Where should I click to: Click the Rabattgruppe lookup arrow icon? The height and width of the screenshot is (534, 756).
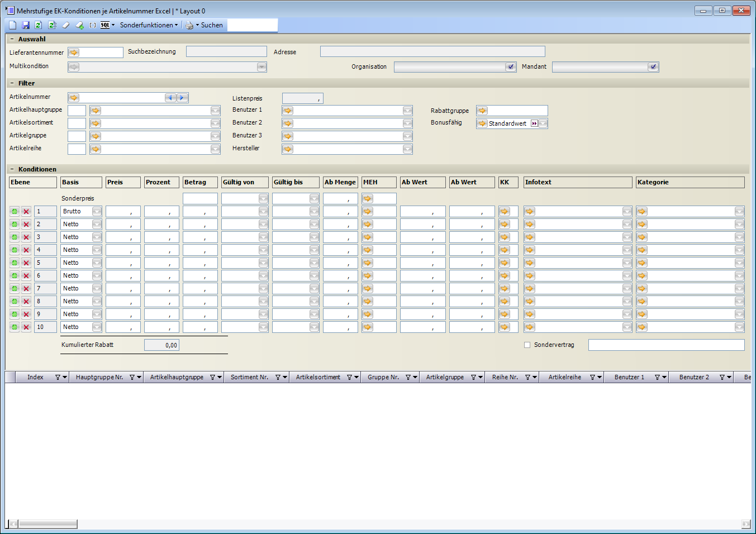(x=482, y=111)
